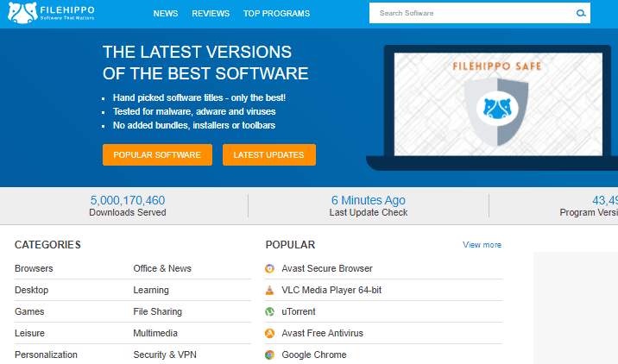Click the Latest Updates button
The height and width of the screenshot is (364, 618).
coord(268,154)
